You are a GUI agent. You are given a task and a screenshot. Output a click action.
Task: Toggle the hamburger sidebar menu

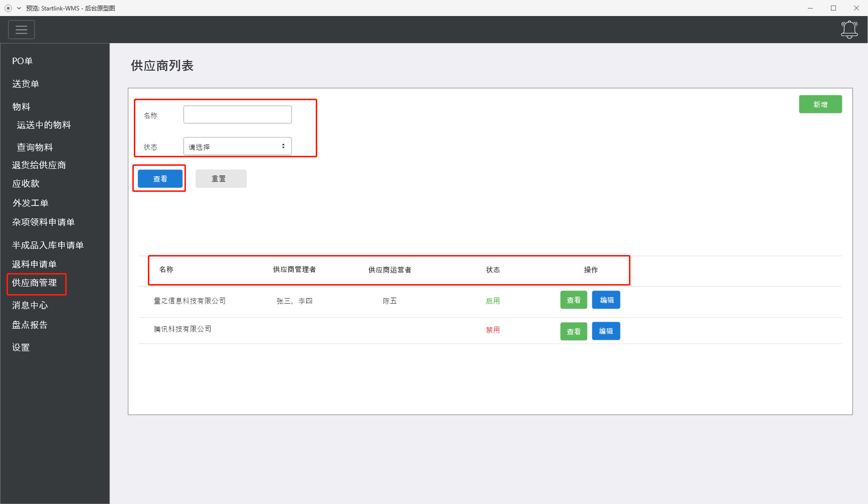coord(22,30)
